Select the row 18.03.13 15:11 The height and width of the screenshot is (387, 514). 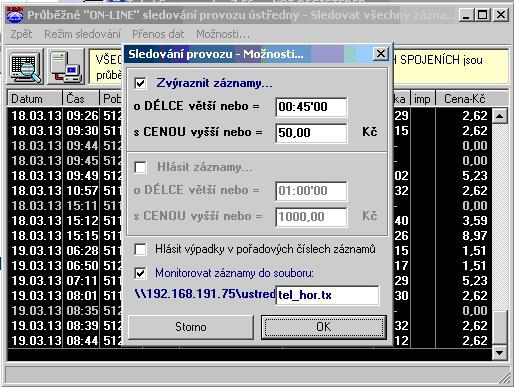tap(249, 206)
